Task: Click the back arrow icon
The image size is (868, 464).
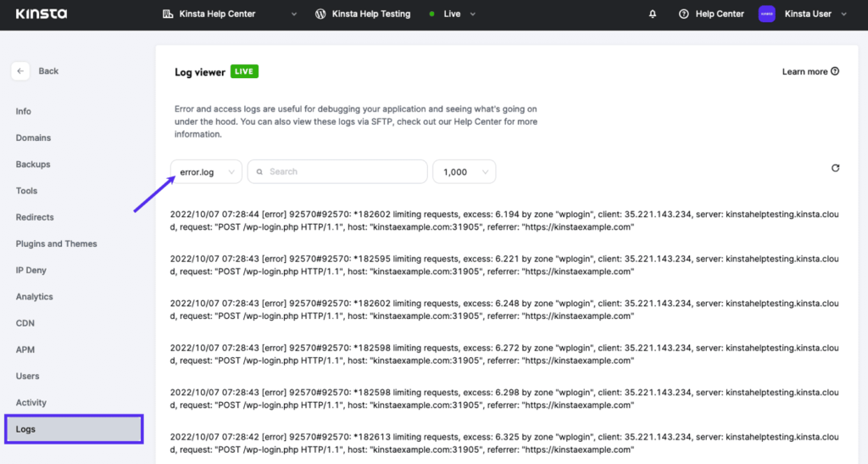Action: 21,71
